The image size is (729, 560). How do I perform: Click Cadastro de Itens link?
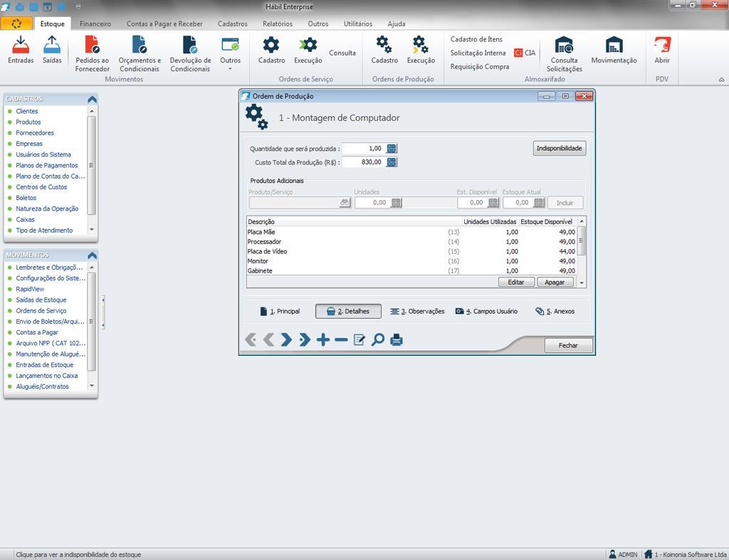tap(476, 40)
